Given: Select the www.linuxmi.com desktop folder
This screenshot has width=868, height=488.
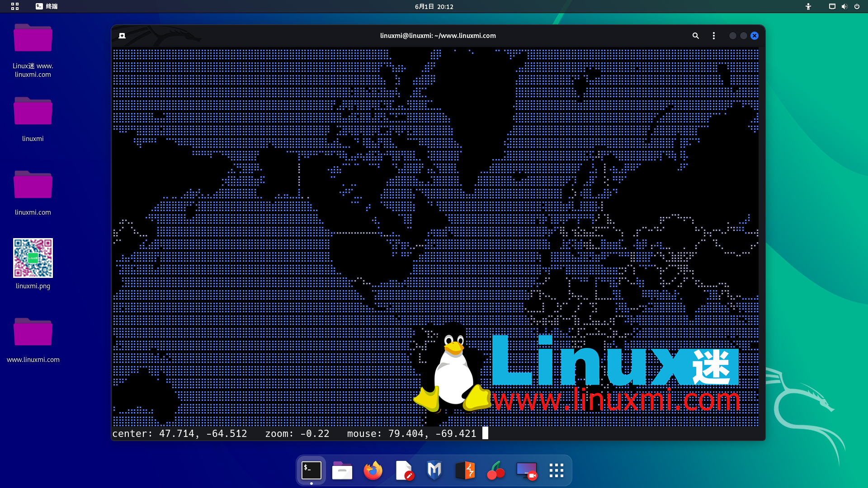Looking at the screenshot, I should 33,332.
